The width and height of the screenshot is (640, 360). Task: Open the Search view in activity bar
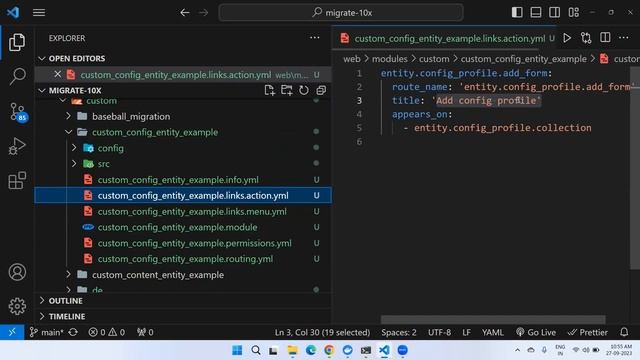(17, 76)
